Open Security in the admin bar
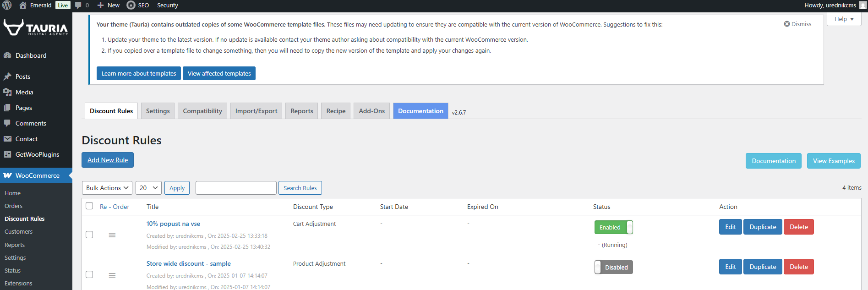This screenshot has width=868, height=290. [x=167, y=5]
